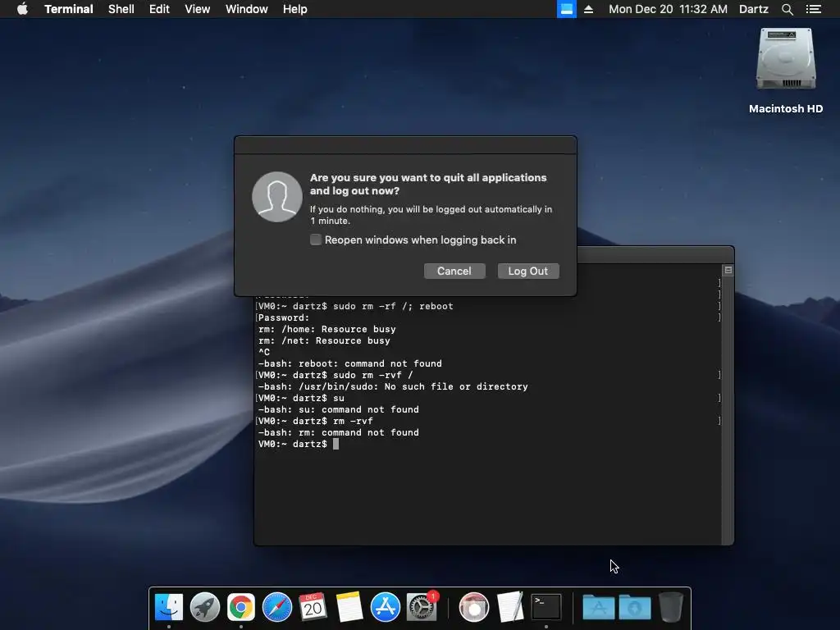Open Notification Center list icon
840x630 pixels.
(814, 9)
